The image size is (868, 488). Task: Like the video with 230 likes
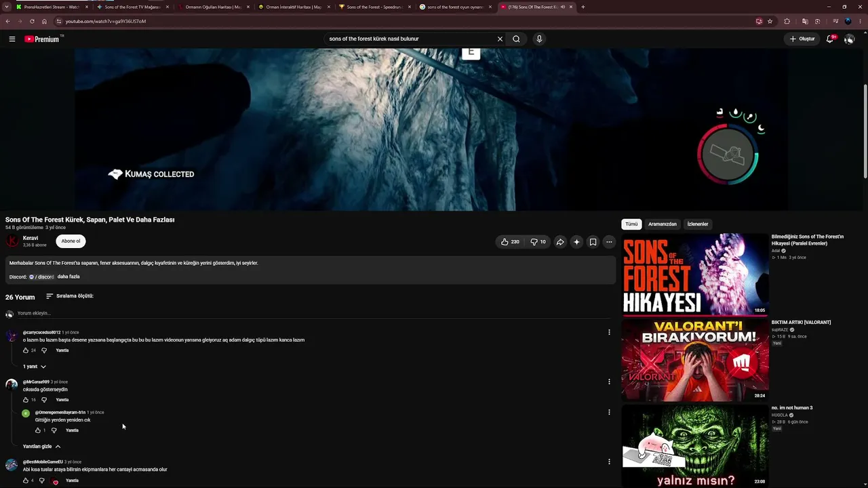(510, 241)
